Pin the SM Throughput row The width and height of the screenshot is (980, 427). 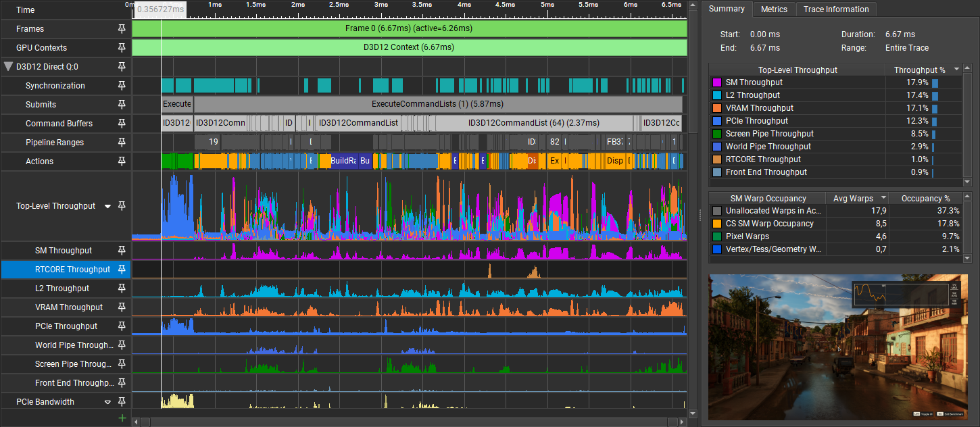pos(122,251)
